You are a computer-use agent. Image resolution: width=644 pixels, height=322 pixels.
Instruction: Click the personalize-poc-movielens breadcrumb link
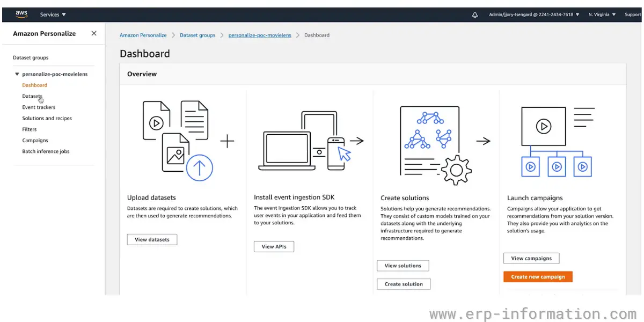[260, 35]
